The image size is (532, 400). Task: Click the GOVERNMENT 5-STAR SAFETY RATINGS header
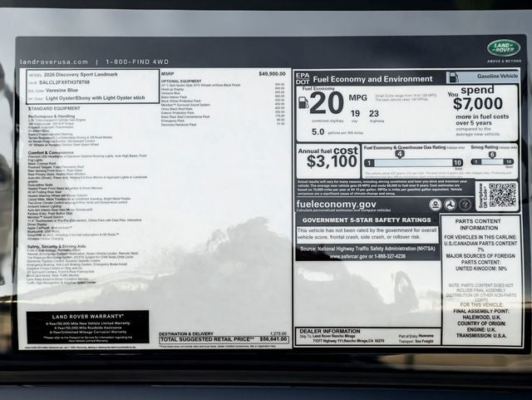(x=367, y=220)
